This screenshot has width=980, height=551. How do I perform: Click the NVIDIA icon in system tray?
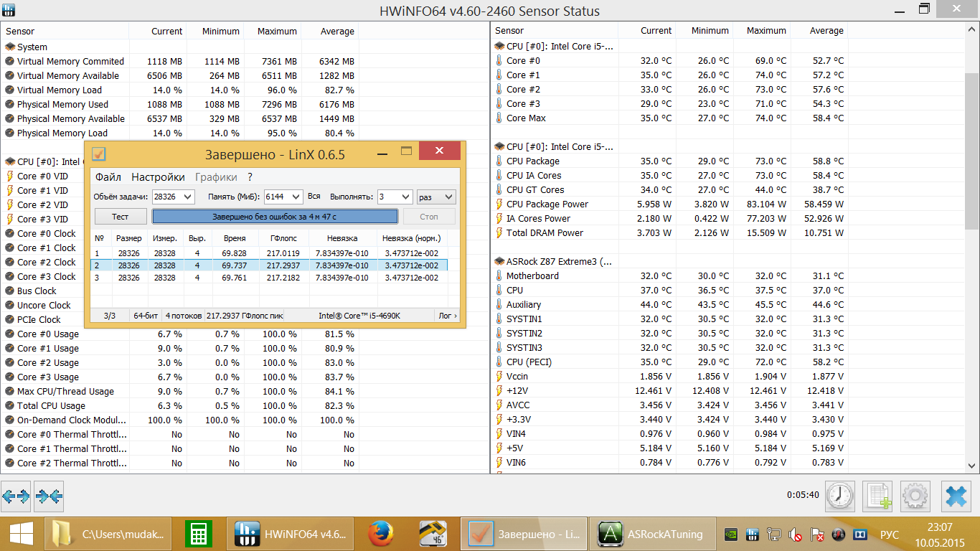pos(730,534)
